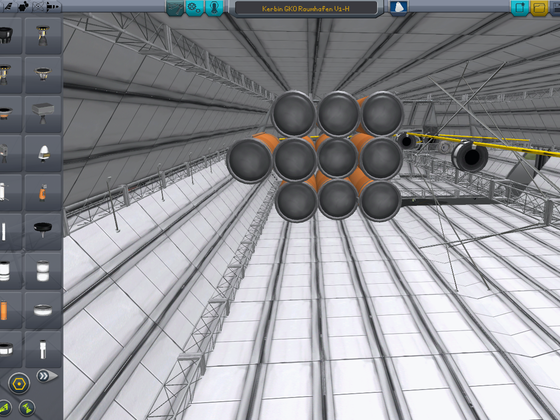The width and height of the screenshot is (560, 420).
Task: Open the action groups editor mode
Action: pos(194,8)
